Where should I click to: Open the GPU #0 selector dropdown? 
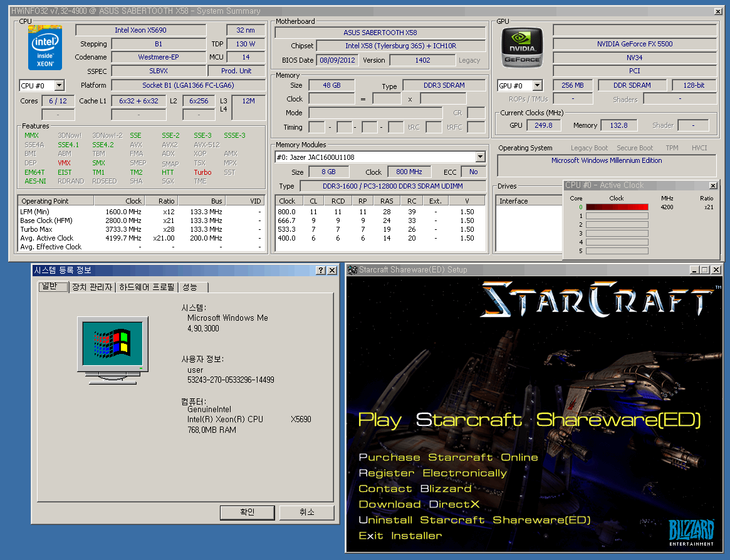pyautogui.click(x=537, y=86)
